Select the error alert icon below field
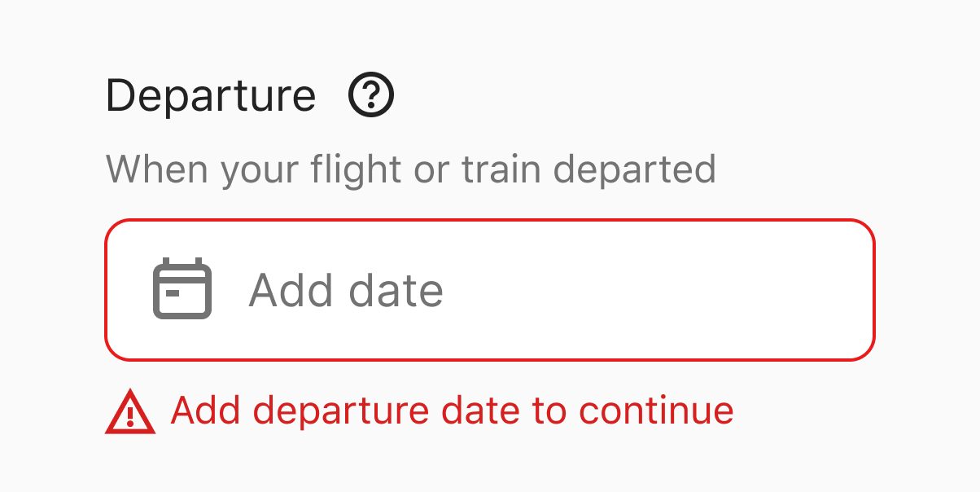The width and height of the screenshot is (980, 492). [130, 411]
